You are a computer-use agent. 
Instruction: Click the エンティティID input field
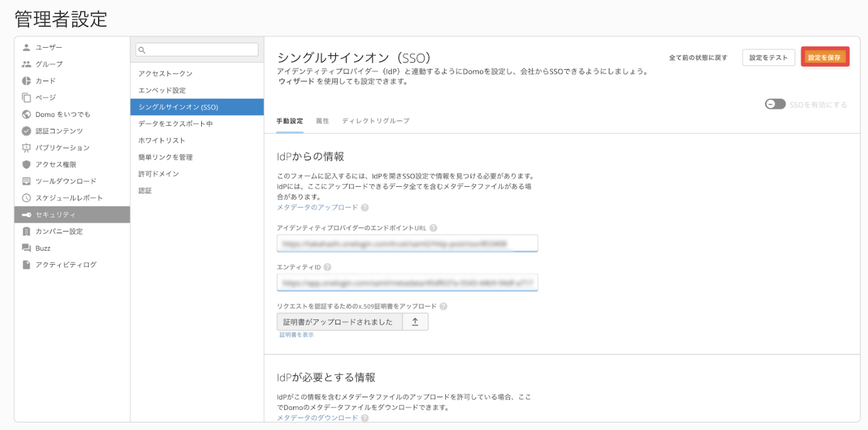point(408,283)
